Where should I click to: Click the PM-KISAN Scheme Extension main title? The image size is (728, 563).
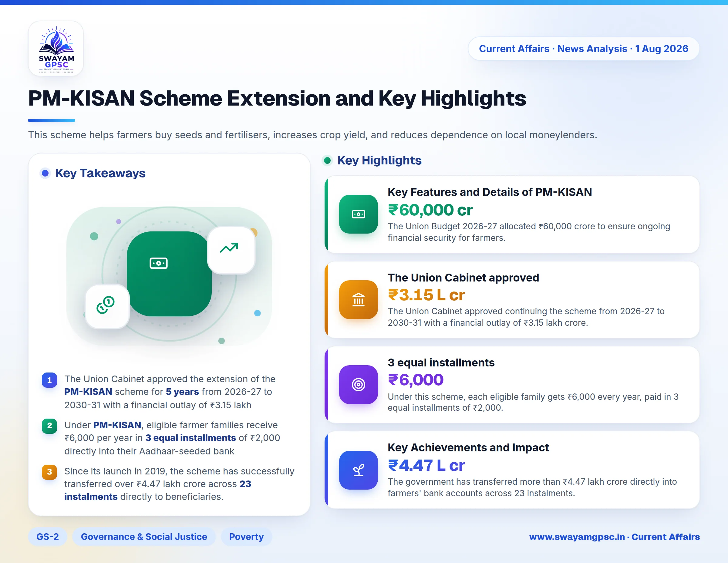(x=277, y=98)
